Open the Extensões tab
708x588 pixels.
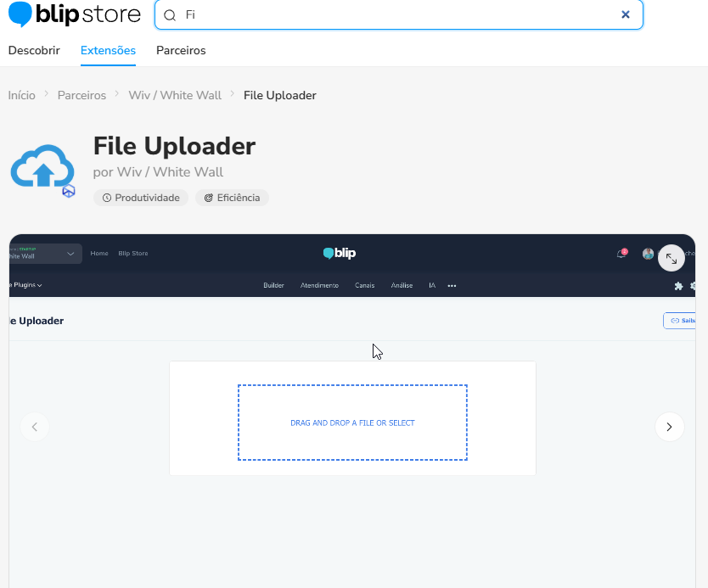(x=108, y=50)
